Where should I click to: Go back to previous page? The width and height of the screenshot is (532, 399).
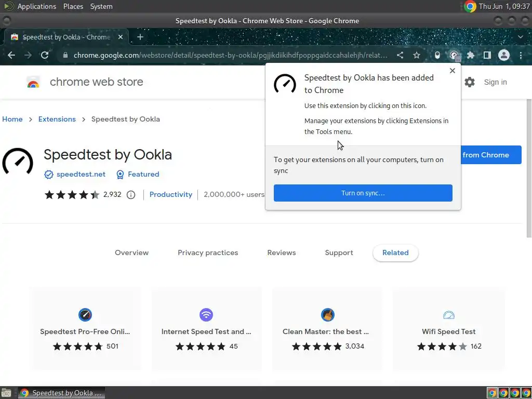[11, 55]
